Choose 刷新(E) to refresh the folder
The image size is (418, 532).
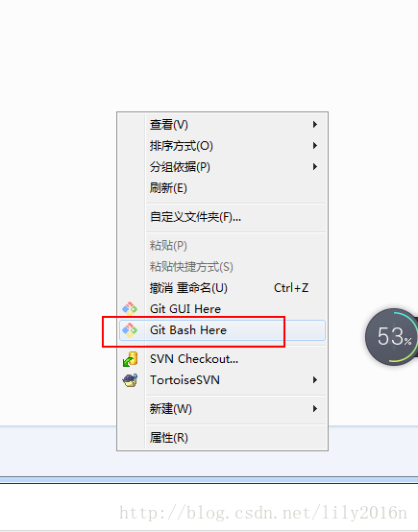pyautogui.click(x=222, y=187)
